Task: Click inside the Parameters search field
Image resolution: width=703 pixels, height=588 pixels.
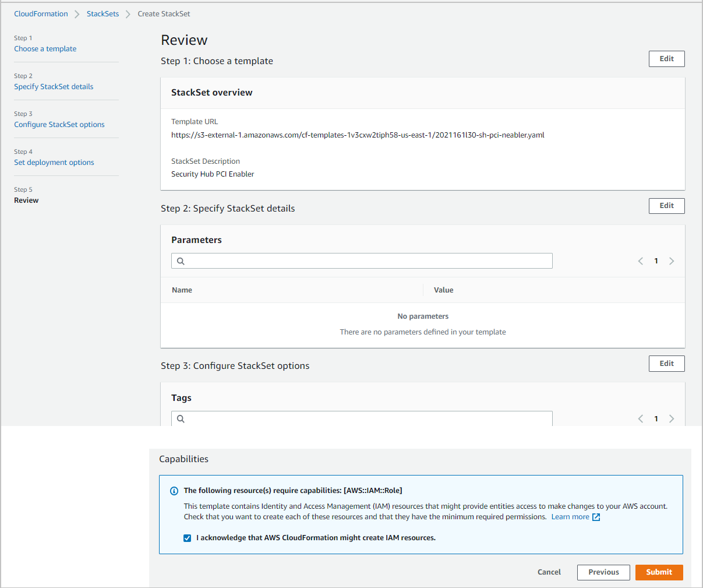Action: (x=361, y=260)
